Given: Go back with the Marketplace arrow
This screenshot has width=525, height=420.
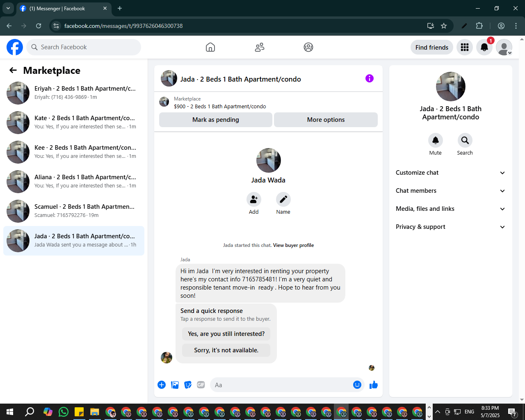Looking at the screenshot, I should (13, 70).
